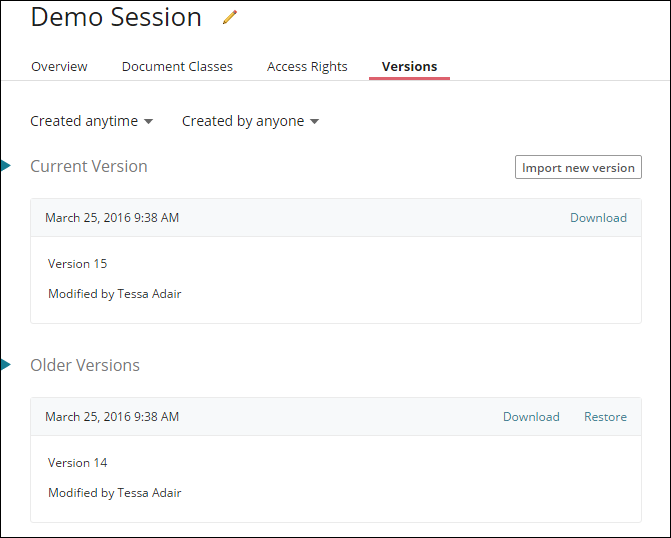Switch to the Document Classes tab
The width and height of the screenshot is (671, 538).
pos(177,67)
